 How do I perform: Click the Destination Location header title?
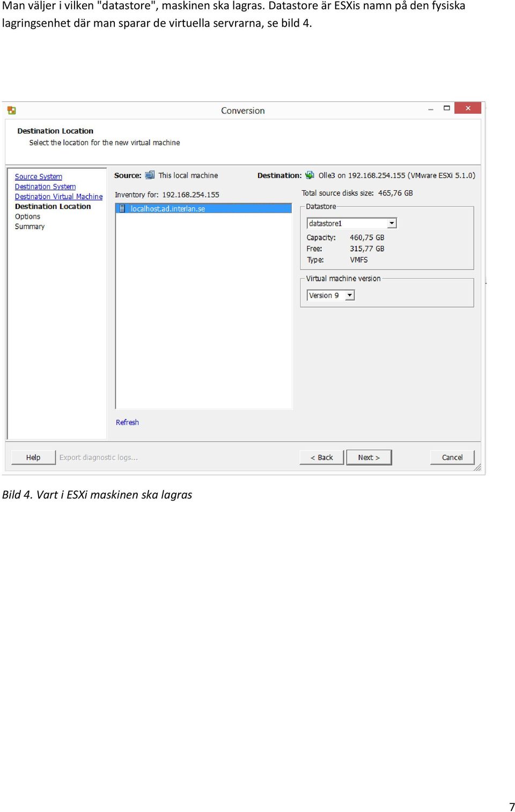(55, 131)
